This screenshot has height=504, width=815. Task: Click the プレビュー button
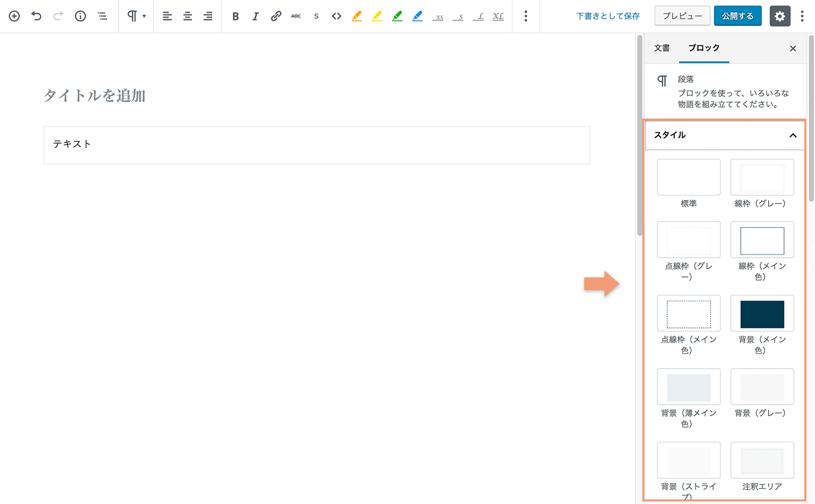682,16
